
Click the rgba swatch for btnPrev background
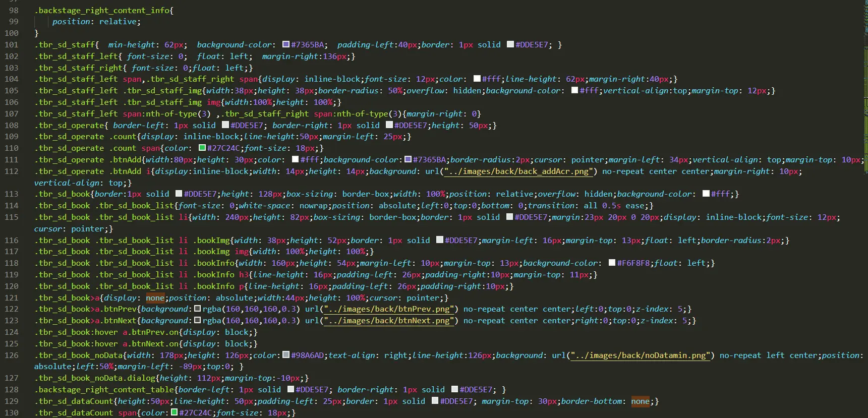click(198, 309)
